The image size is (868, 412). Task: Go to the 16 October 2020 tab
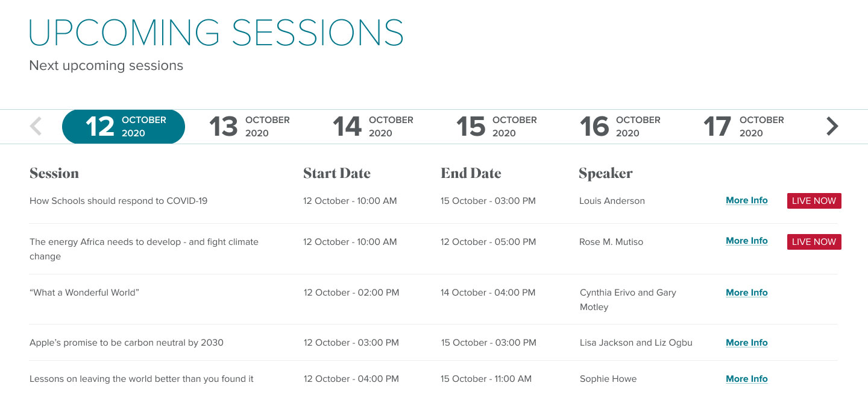[620, 127]
